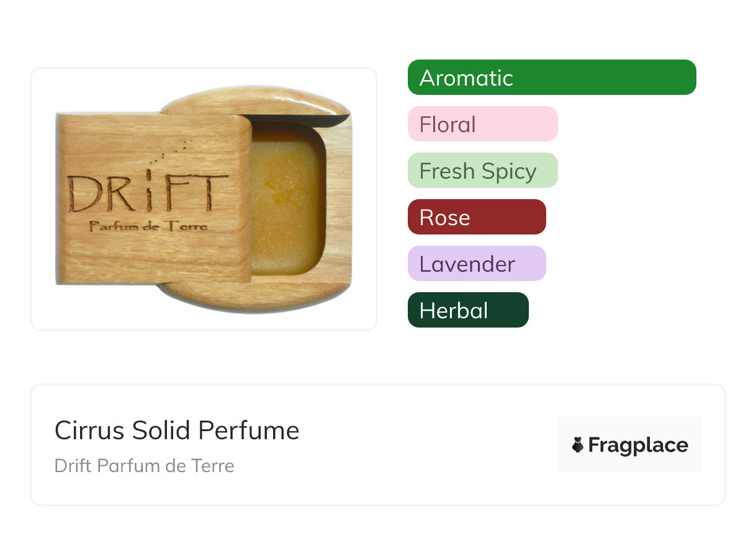This screenshot has height=536, width=756.
Task: Click the engraved Parfum de Terre text
Action: (148, 226)
